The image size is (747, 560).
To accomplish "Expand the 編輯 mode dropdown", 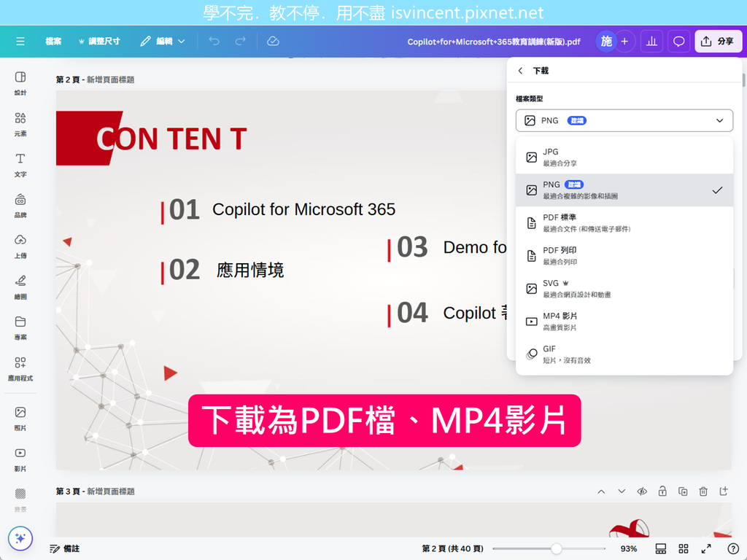I will (163, 42).
